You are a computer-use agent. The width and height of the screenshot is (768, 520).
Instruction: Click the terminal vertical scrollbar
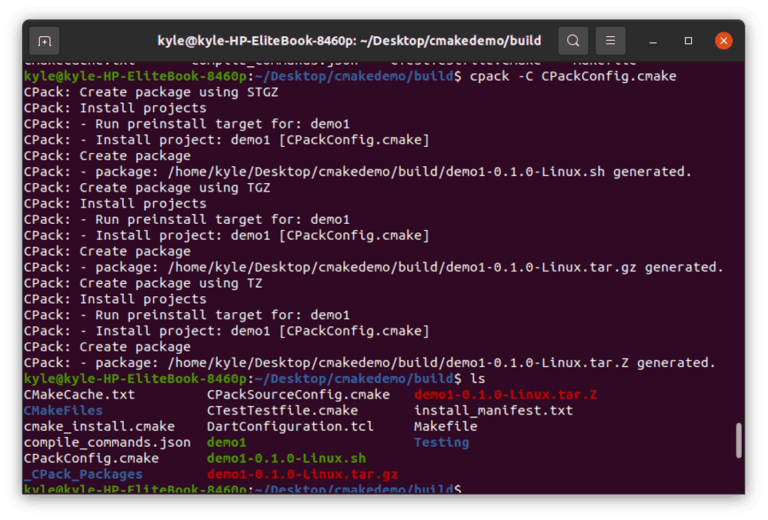pos(739,440)
